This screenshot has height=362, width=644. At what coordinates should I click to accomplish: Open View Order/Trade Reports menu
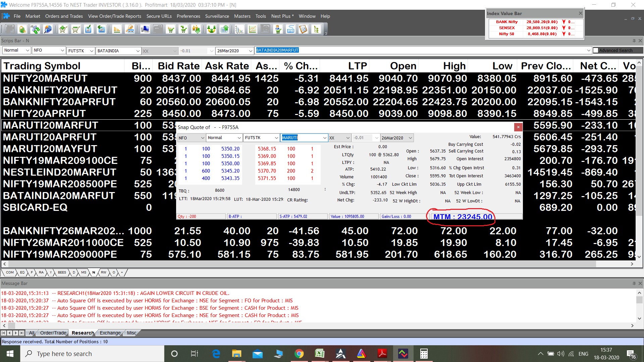pos(115,16)
